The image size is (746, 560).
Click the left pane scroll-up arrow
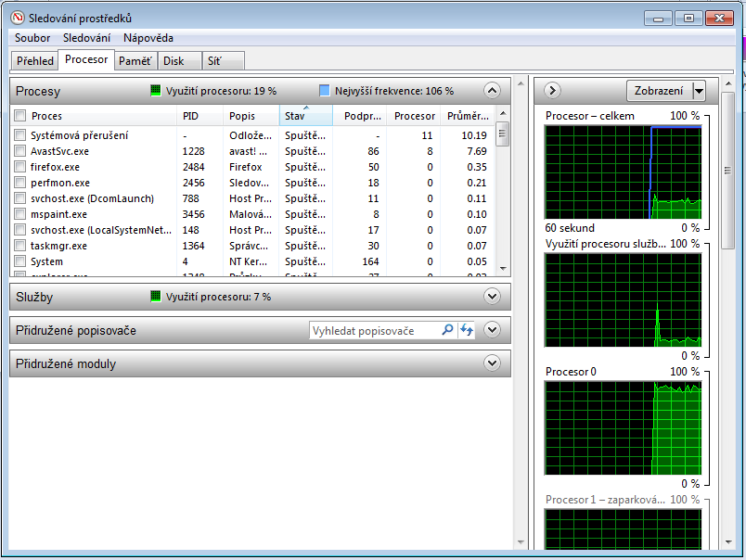pyautogui.click(x=521, y=83)
